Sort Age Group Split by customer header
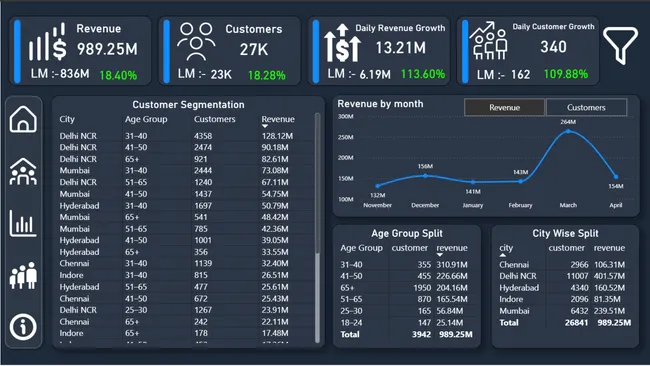Image resolution: width=650 pixels, height=366 pixels. [409, 248]
